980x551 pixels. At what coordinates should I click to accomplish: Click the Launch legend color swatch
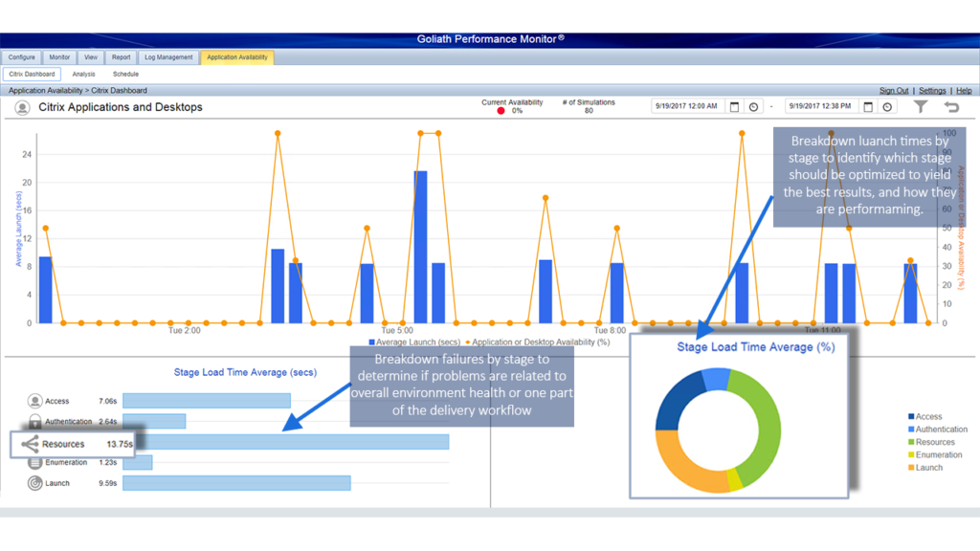click(x=911, y=467)
